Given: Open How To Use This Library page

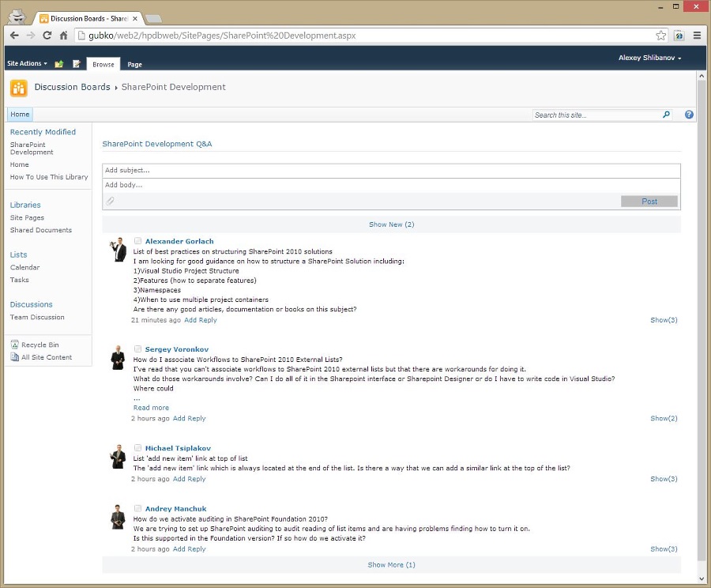Looking at the screenshot, I should pyautogui.click(x=49, y=177).
